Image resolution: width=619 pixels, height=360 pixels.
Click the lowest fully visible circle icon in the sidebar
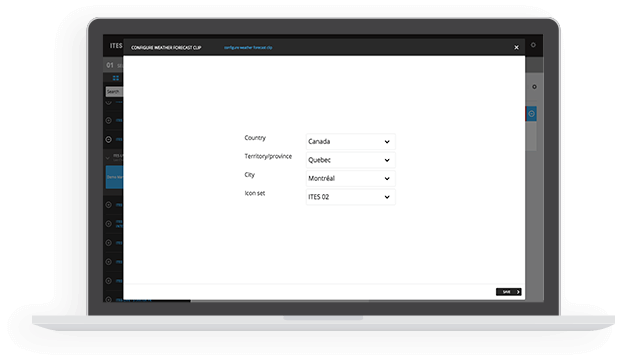pyautogui.click(x=109, y=281)
